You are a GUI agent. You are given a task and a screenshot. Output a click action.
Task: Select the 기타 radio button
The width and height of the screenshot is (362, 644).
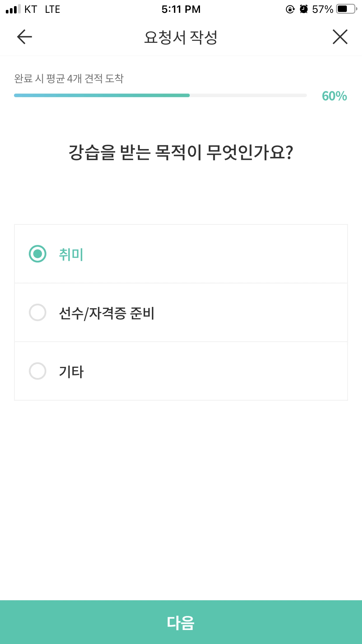pyautogui.click(x=38, y=371)
